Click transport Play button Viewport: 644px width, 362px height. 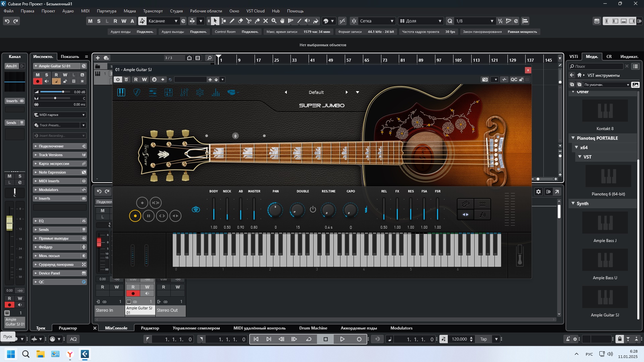(x=342, y=339)
